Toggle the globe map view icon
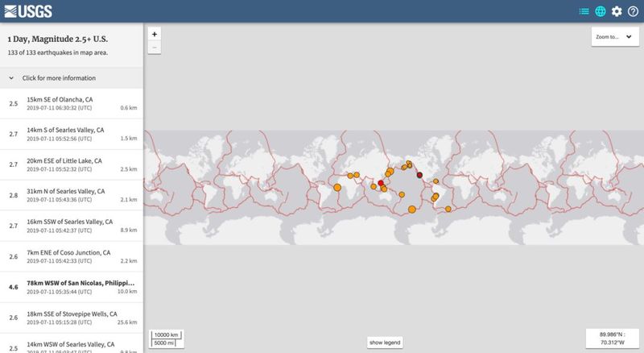Viewport: 644px width, 353px height. (x=600, y=11)
